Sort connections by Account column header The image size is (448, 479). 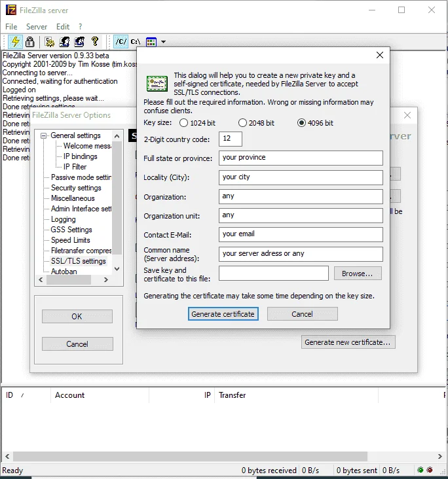click(100, 395)
